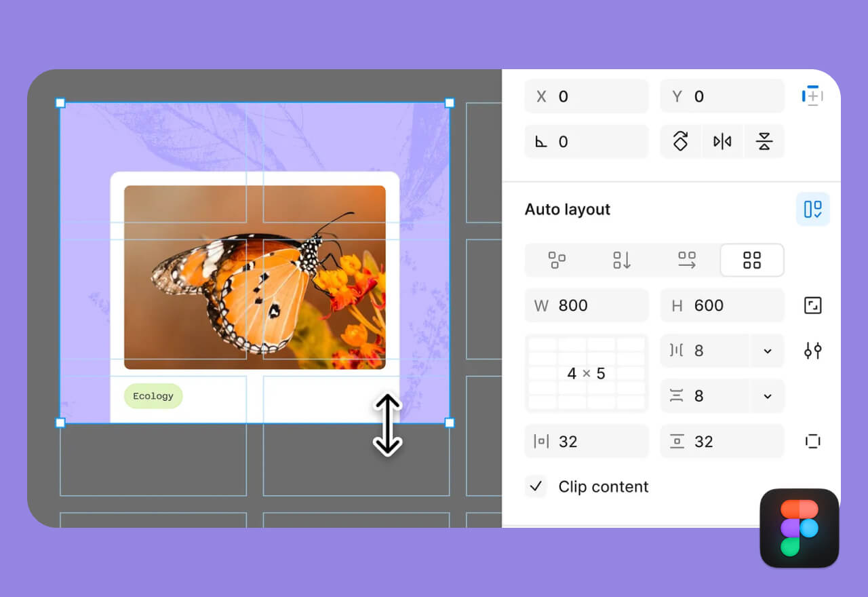
Task: Expand the vertical gap dropdown arrow
Action: point(768,396)
